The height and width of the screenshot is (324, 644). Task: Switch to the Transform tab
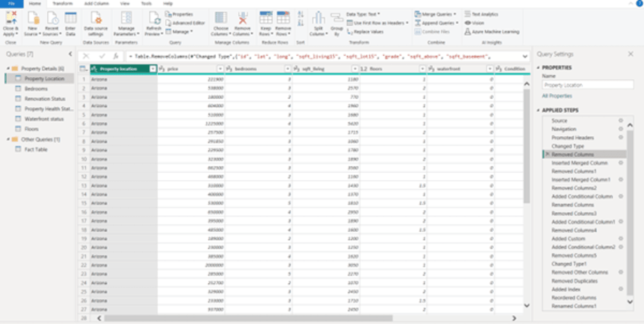click(62, 4)
